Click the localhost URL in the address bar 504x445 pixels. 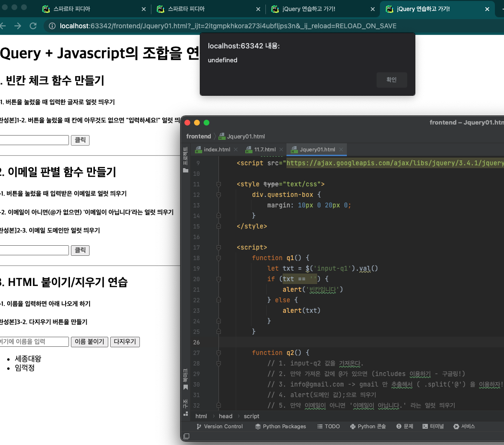(x=228, y=26)
